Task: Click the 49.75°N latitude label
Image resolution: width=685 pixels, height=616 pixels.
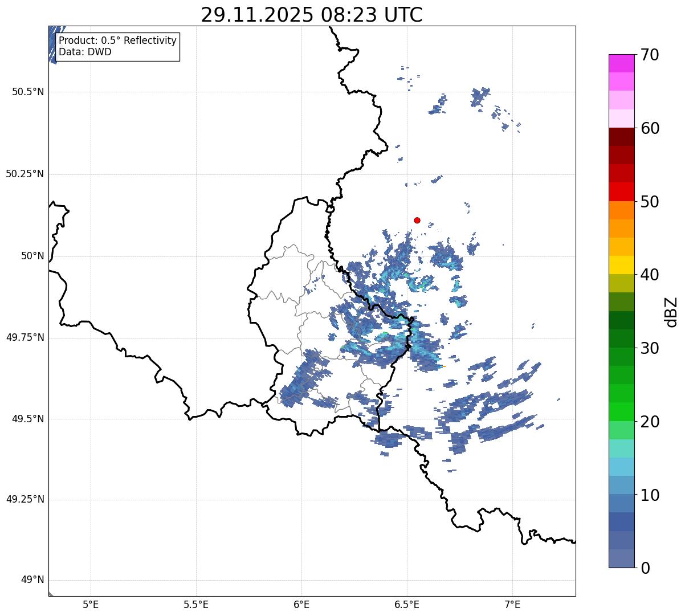Action: coord(25,337)
